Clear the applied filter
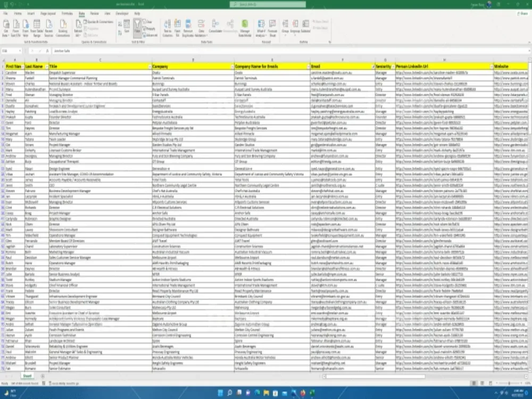This screenshot has width=532, height=399. click(x=147, y=22)
